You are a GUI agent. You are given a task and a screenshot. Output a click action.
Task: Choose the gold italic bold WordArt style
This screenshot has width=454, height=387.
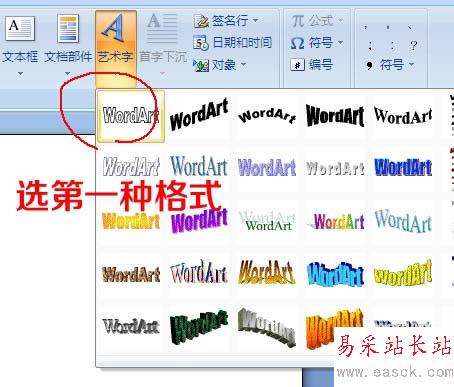(267, 273)
